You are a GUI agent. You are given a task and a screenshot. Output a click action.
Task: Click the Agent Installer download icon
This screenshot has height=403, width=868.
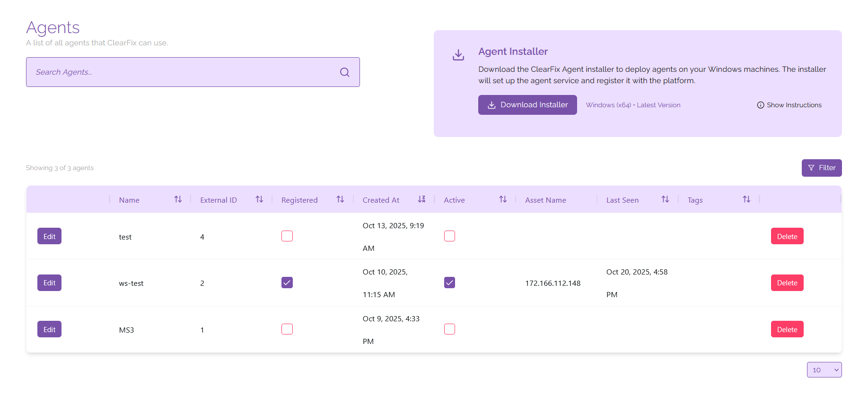[458, 55]
